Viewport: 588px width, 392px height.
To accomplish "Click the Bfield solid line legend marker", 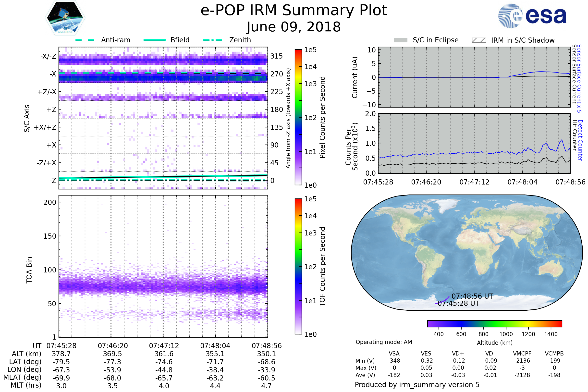I will [155, 40].
